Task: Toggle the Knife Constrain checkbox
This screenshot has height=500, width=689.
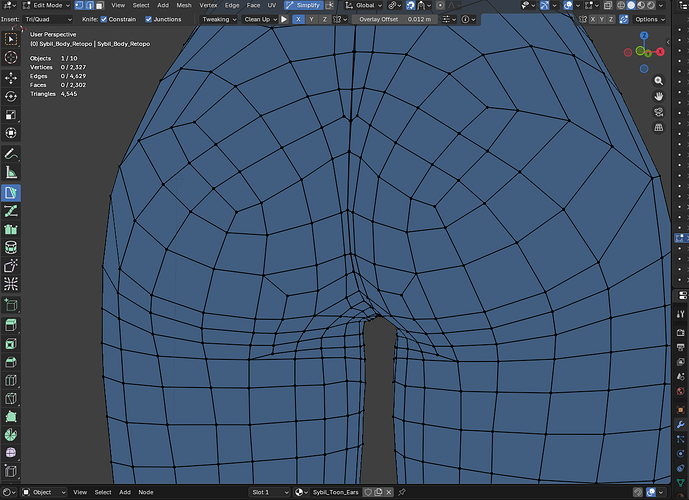Action: [x=104, y=19]
